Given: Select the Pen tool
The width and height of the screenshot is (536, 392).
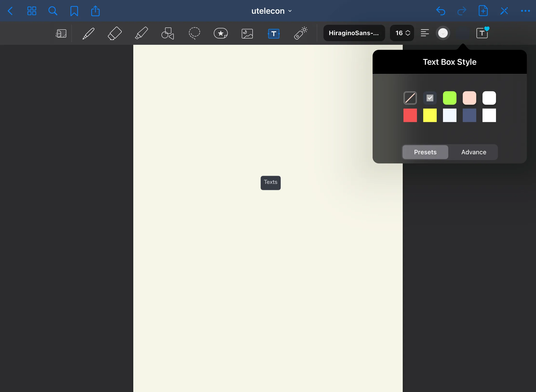Looking at the screenshot, I should coord(88,33).
